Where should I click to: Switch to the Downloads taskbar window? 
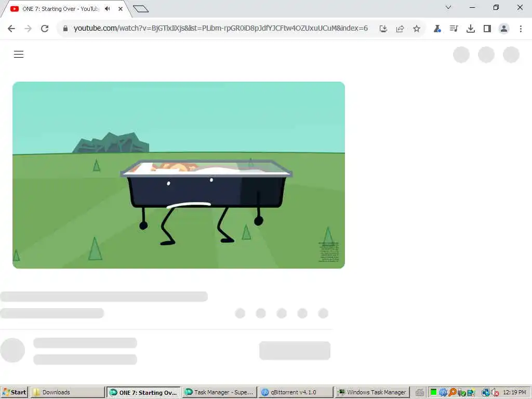click(67, 392)
